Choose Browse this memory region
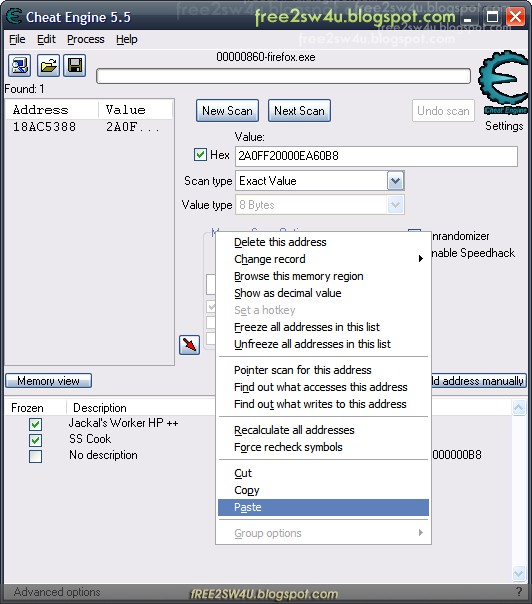 (x=324, y=276)
